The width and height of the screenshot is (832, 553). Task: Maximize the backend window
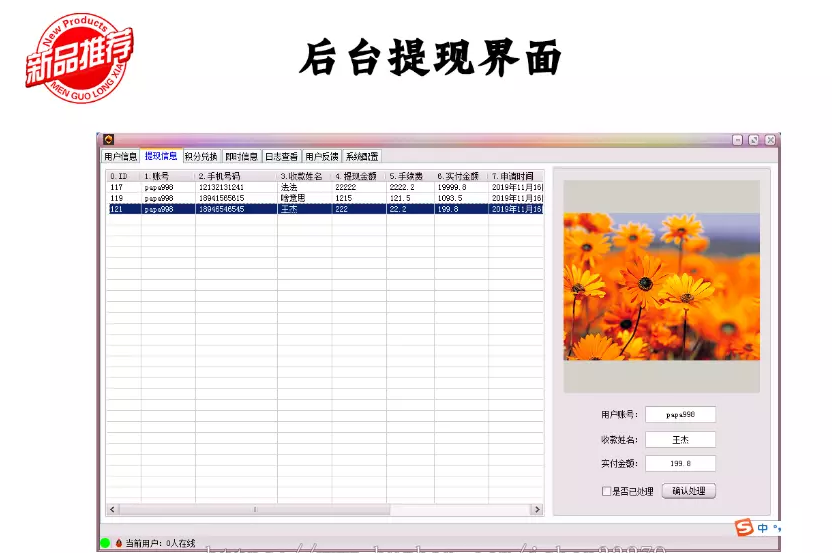click(x=753, y=140)
